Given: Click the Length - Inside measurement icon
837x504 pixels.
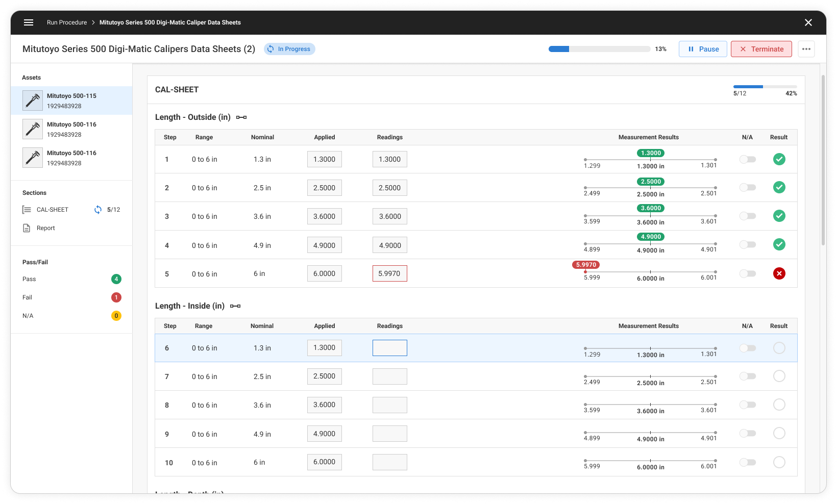Looking at the screenshot, I should click(x=235, y=306).
